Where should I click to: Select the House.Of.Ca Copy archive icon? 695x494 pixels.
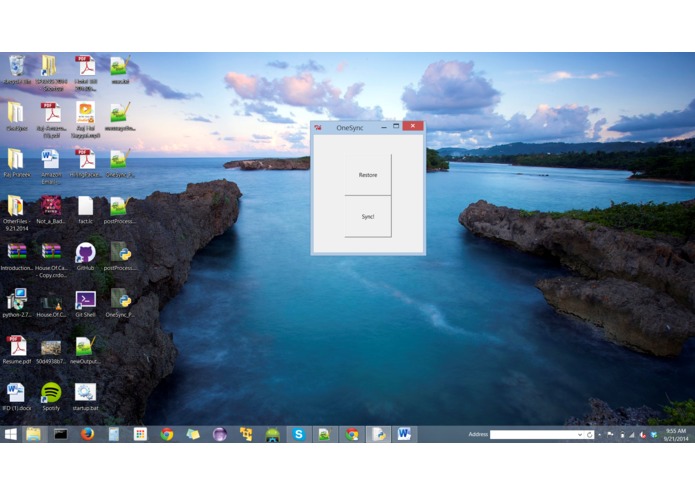coord(51,260)
